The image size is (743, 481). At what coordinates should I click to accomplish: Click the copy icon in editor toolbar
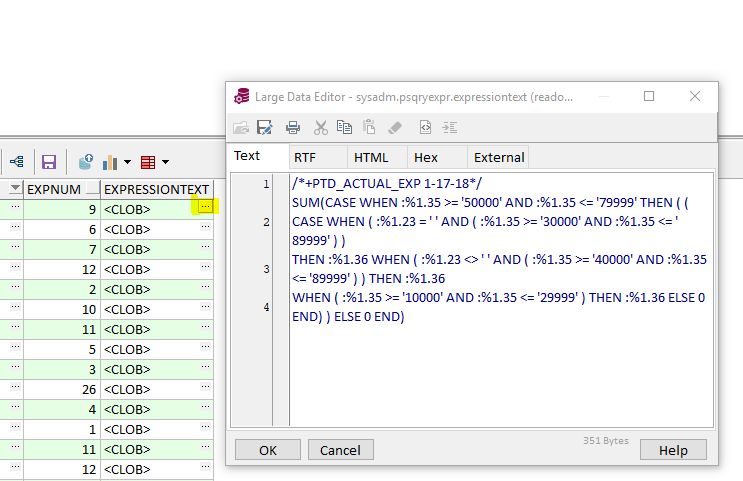pyautogui.click(x=344, y=127)
